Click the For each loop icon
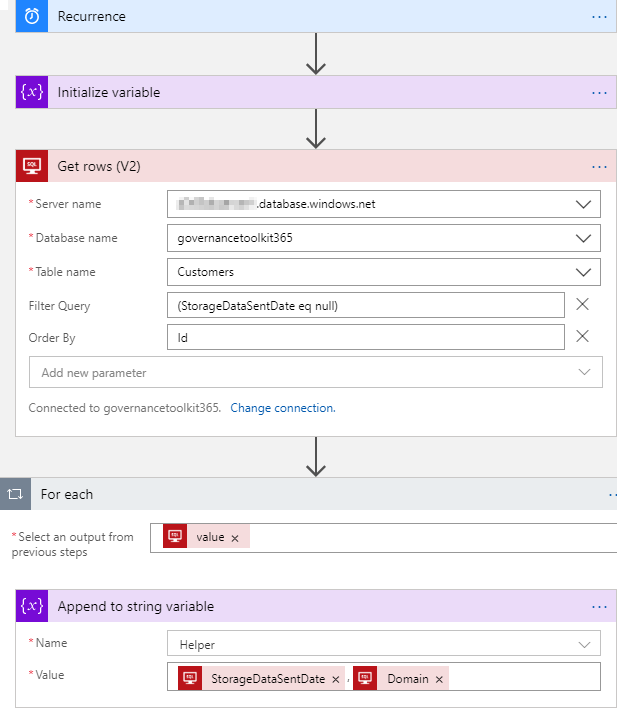Image resolution: width=617 pixels, height=717 pixels. 15,494
